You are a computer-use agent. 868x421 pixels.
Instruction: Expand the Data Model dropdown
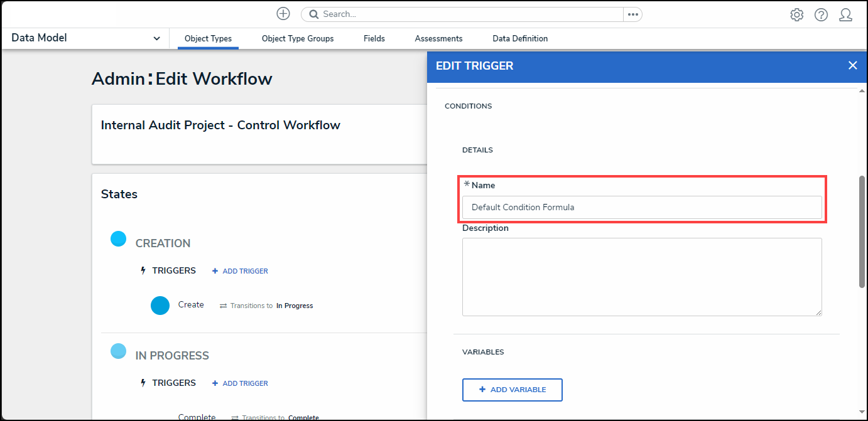(x=86, y=38)
